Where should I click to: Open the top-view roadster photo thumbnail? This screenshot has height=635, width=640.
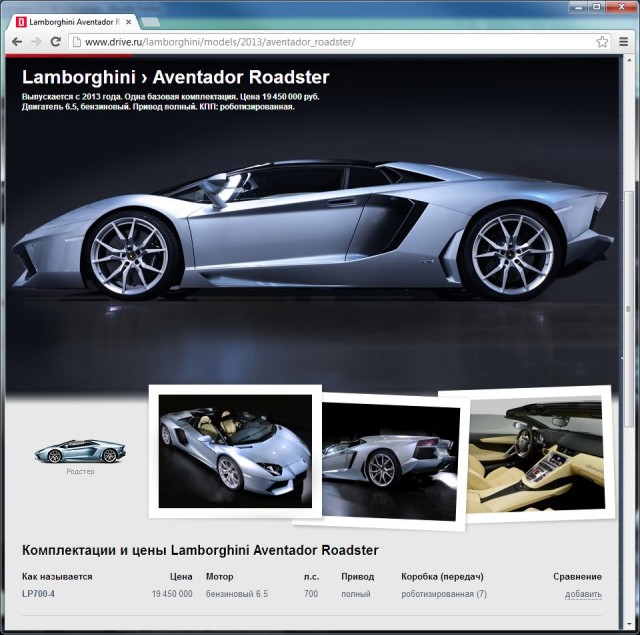click(235, 451)
